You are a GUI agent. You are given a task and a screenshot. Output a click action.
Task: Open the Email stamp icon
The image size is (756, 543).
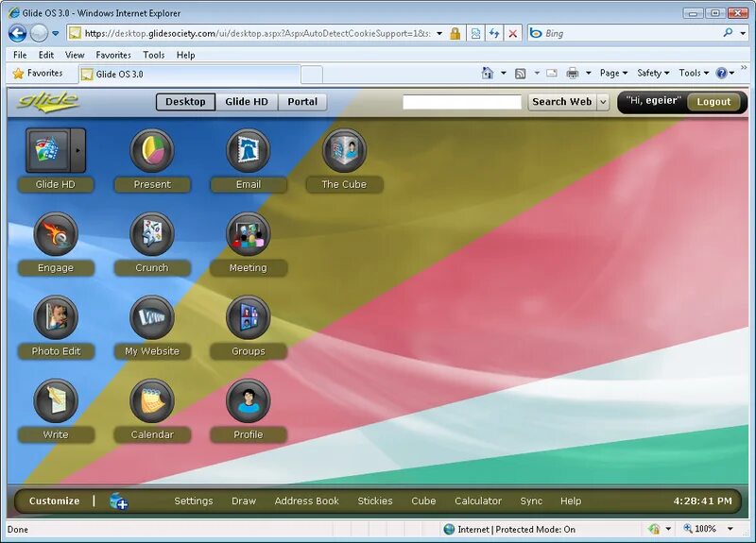pos(248,150)
